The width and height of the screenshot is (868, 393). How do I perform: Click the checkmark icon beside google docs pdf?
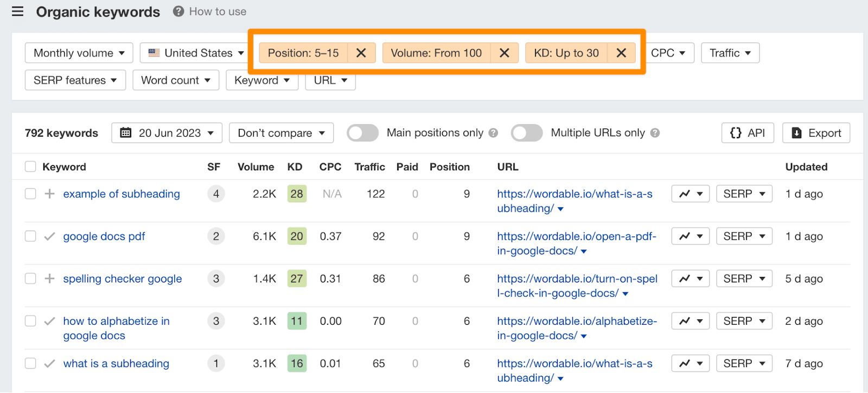click(x=49, y=236)
